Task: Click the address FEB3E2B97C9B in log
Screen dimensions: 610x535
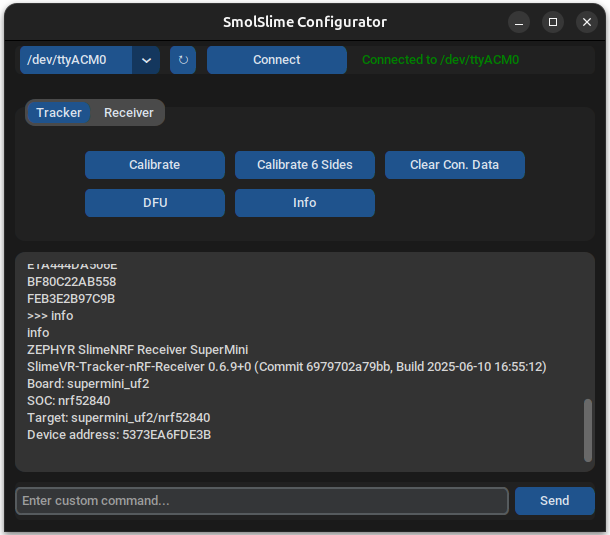Action: (x=71, y=299)
